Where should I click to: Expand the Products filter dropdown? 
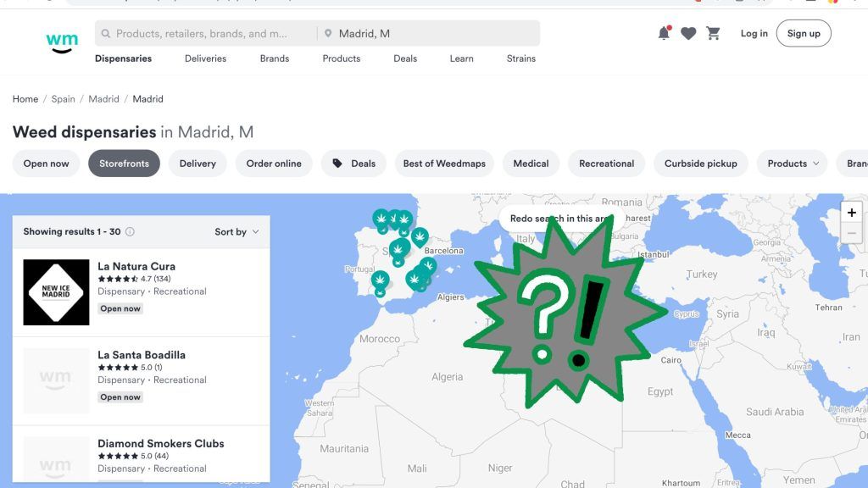coord(793,164)
